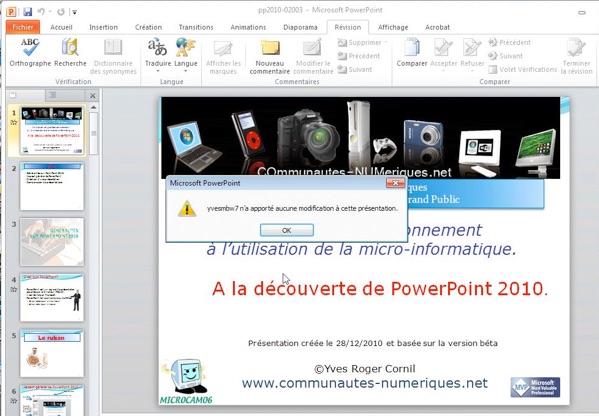This screenshot has height=416, width=599.
Task: Click the slide panel scrollbar up arrow
Action: tap(93, 108)
